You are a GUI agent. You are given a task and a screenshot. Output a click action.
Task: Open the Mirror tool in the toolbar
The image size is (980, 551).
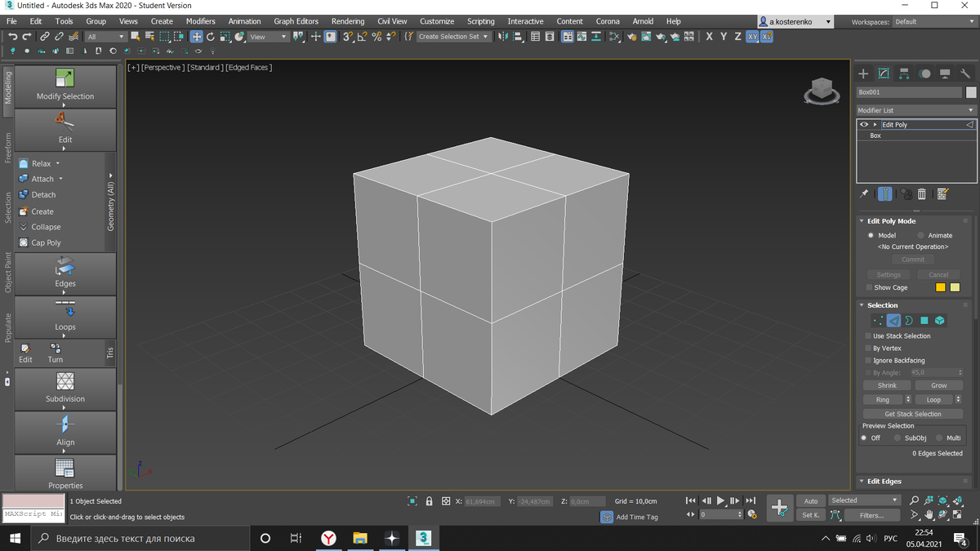[503, 37]
